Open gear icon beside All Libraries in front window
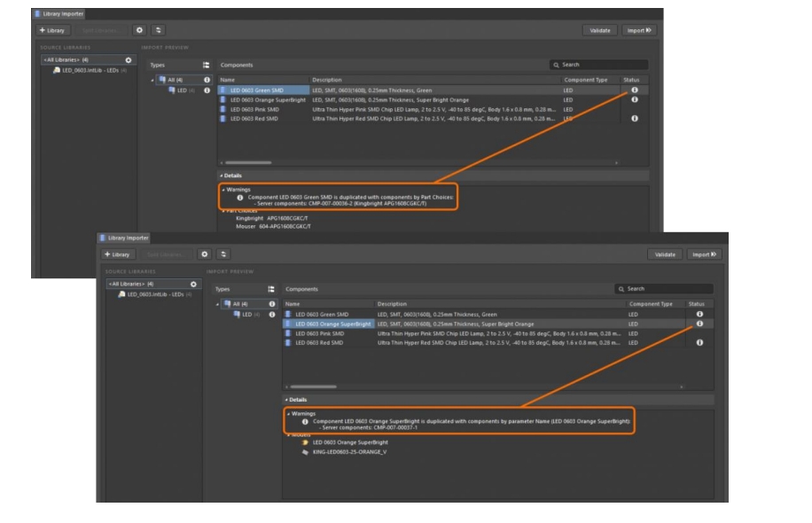 pyautogui.click(x=193, y=285)
